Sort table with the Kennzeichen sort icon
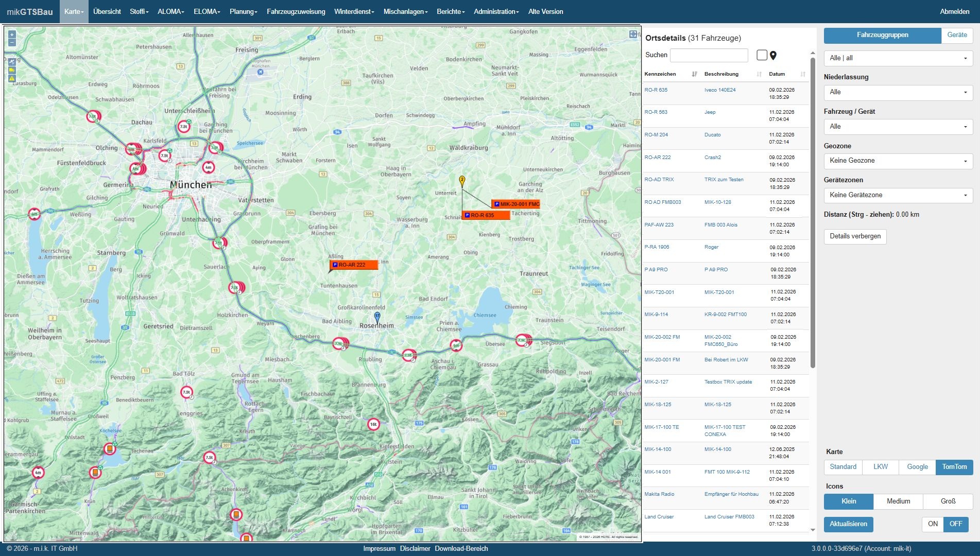Viewport: 980px width, 556px height. pyautogui.click(x=694, y=74)
